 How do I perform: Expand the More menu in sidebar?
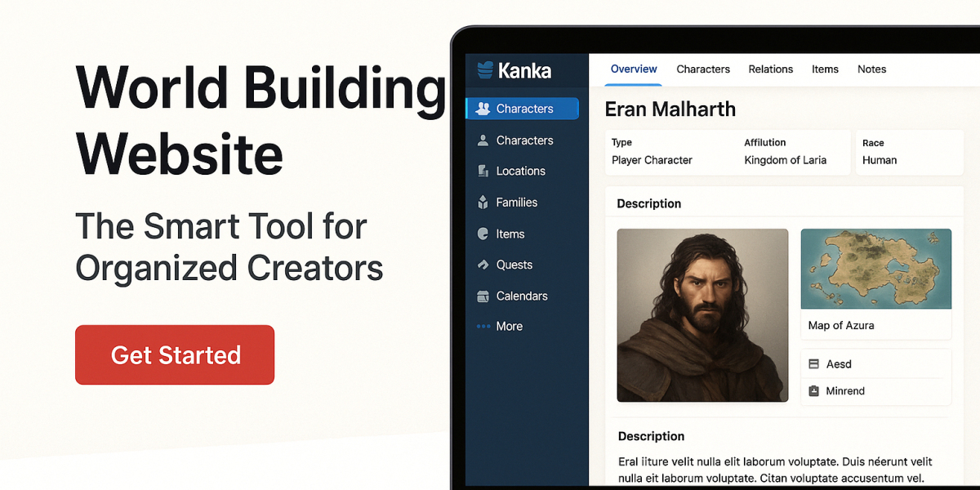500,326
